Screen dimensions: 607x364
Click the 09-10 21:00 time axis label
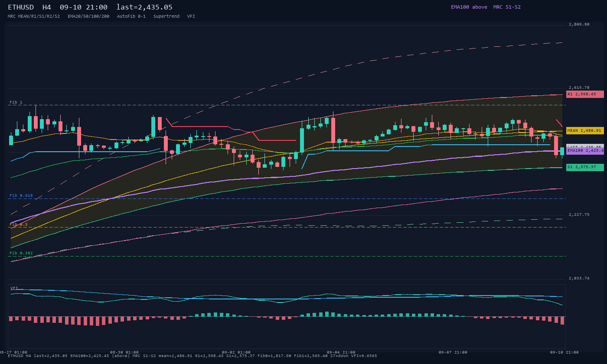tap(565, 352)
